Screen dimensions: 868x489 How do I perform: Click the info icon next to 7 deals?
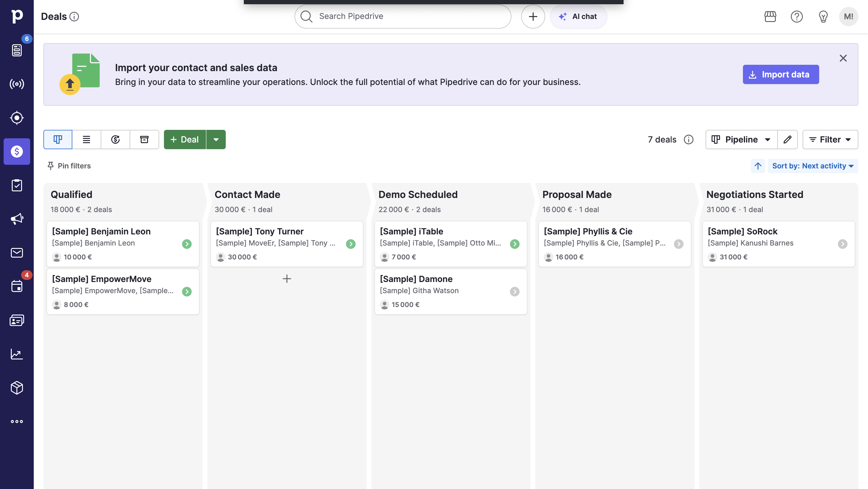tap(688, 139)
